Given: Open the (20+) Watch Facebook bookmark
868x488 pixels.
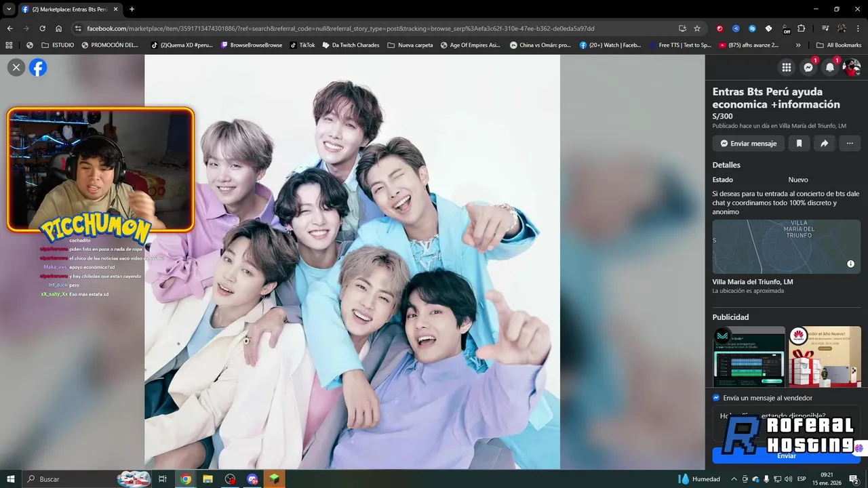Looking at the screenshot, I should [610, 45].
